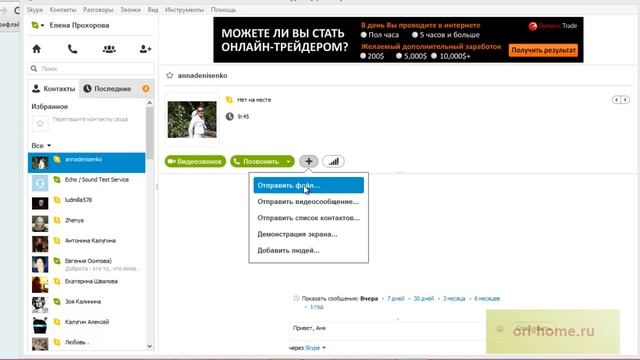Click the right arrow of view toggle
The height and width of the screenshot is (360, 640).
[625, 100]
